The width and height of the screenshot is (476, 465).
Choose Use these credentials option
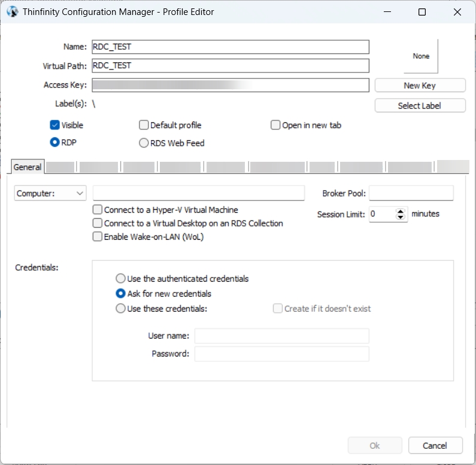point(121,309)
